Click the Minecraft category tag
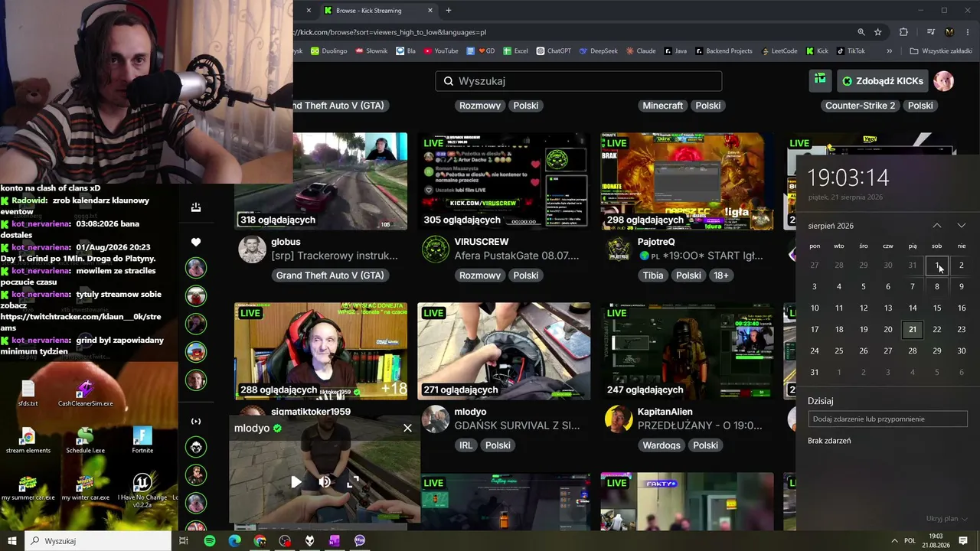Screen dimensions: 980x551 (663, 106)
